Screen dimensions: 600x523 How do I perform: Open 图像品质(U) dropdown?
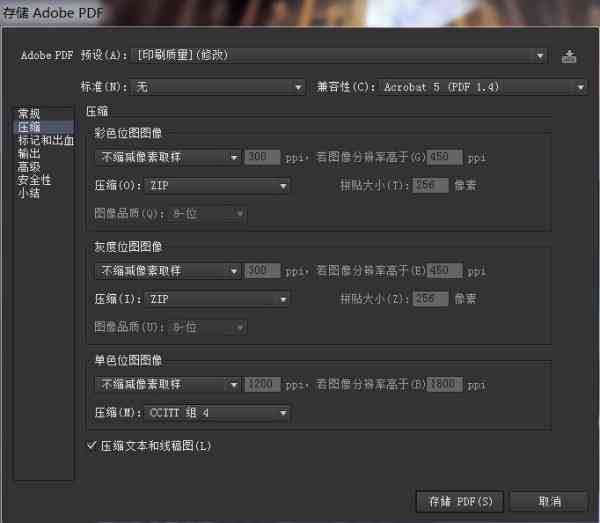[x=207, y=327]
